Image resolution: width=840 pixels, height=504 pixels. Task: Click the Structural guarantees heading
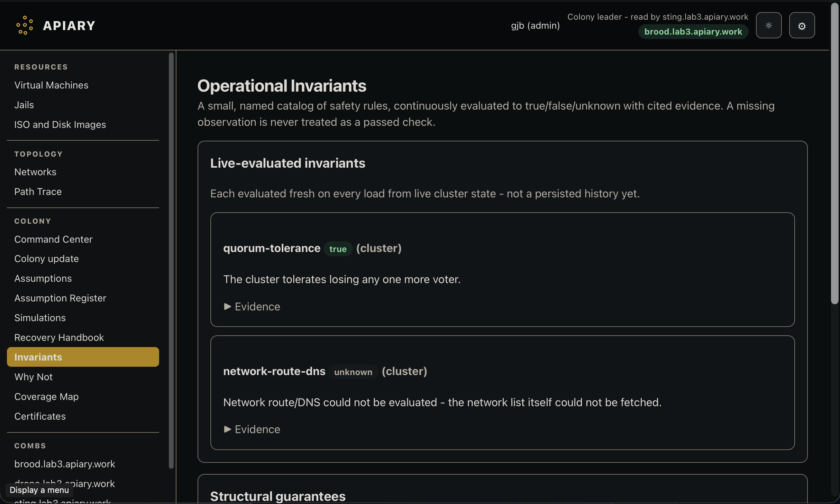point(278,496)
